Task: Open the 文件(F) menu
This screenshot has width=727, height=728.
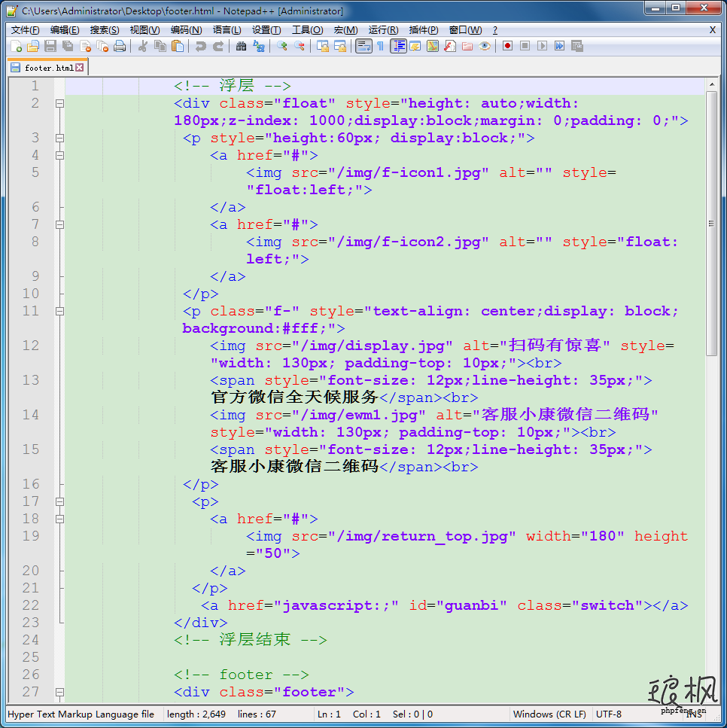Action: pyautogui.click(x=25, y=30)
